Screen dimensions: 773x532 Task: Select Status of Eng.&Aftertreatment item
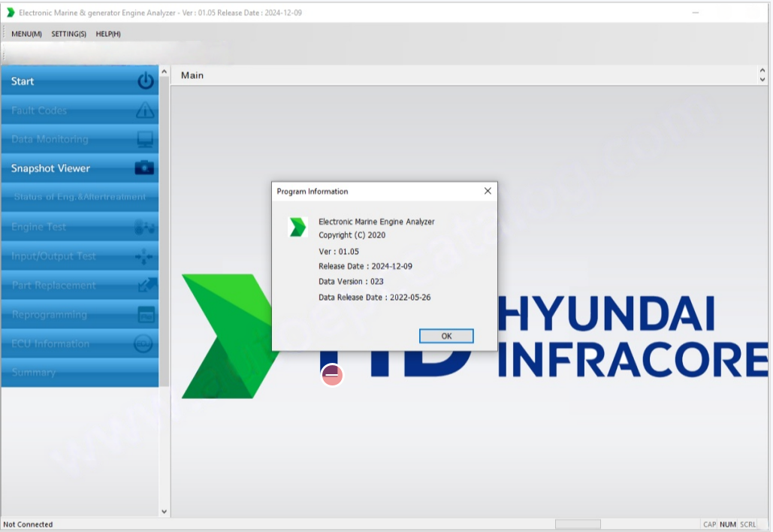point(80,198)
